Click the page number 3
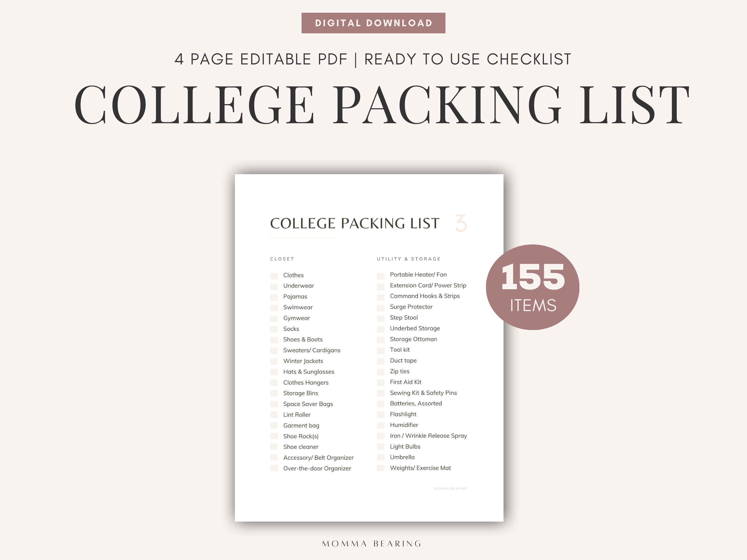747x560 pixels. pos(461,223)
